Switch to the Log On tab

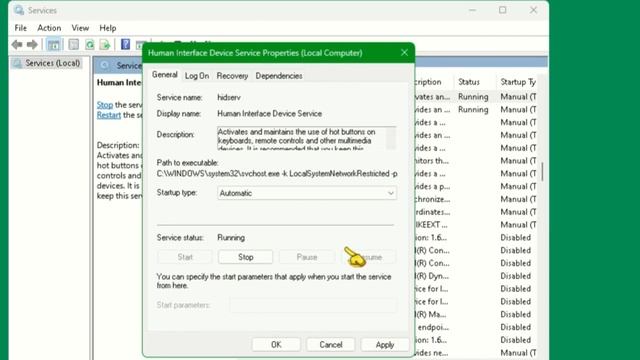click(x=197, y=76)
